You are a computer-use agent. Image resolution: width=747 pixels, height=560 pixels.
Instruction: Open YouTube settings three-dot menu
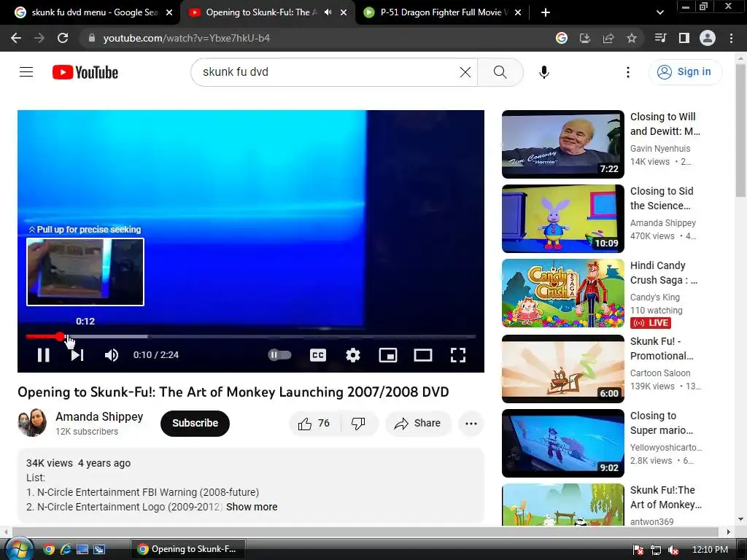click(628, 72)
